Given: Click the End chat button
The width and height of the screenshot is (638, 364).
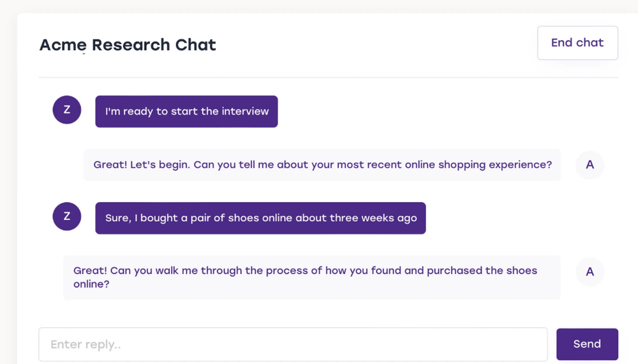Looking at the screenshot, I should (x=577, y=43).
